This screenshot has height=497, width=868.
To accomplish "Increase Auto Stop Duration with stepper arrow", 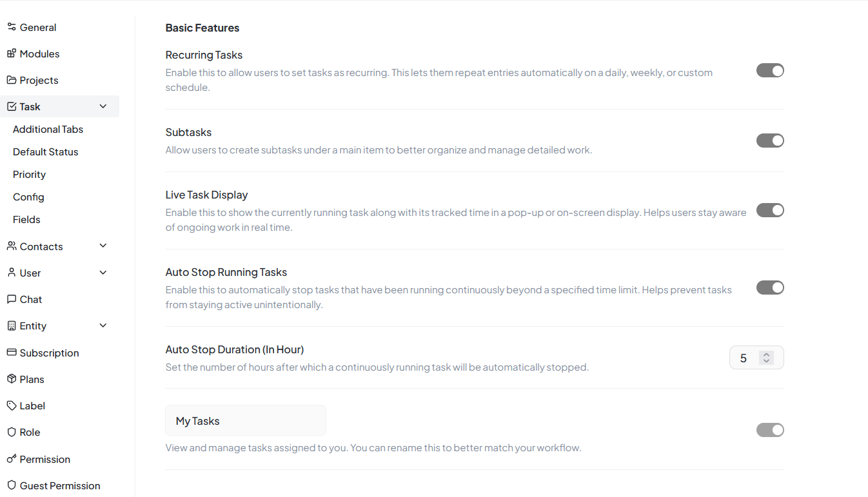I will (x=766, y=354).
